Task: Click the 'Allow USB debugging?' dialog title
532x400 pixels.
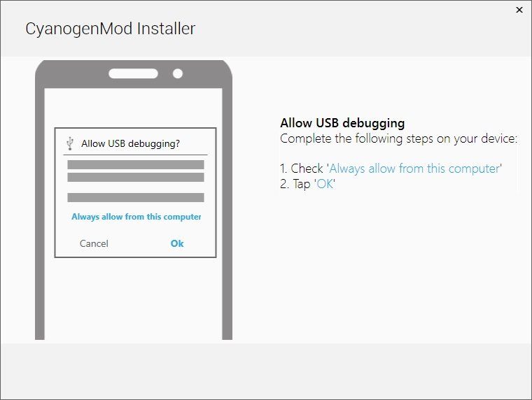Action: pyautogui.click(x=131, y=144)
